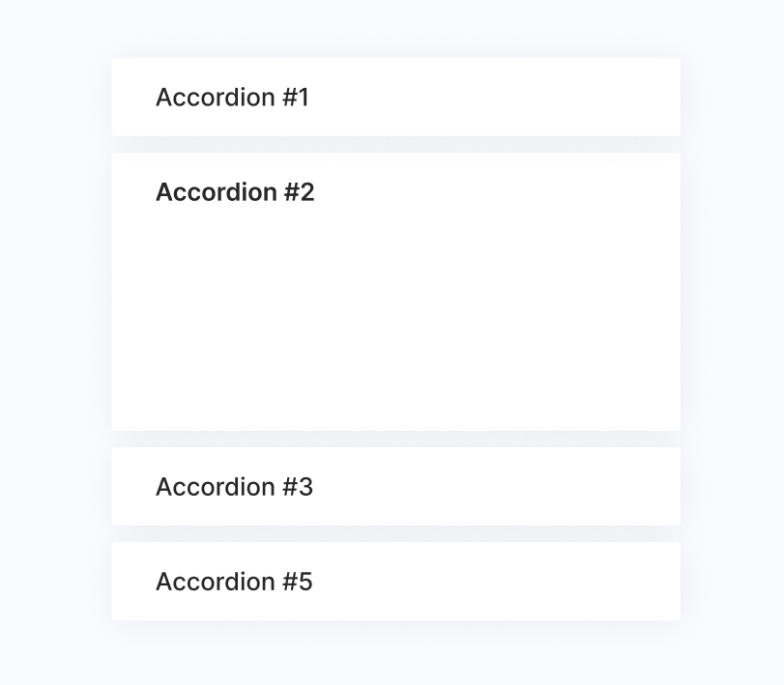This screenshot has height=685, width=784.
Task: Select the bold Accordion #2 title text
Action: pyautogui.click(x=235, y=192)
